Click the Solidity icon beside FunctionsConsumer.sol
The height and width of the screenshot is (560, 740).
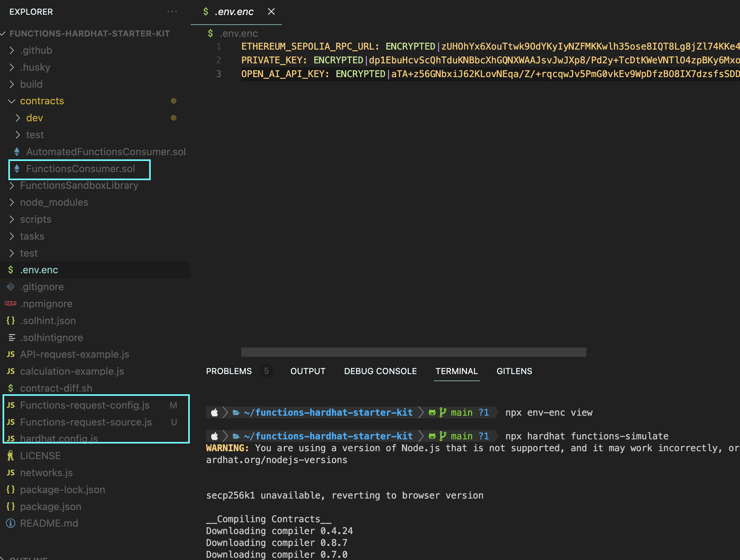pos(17,169)
